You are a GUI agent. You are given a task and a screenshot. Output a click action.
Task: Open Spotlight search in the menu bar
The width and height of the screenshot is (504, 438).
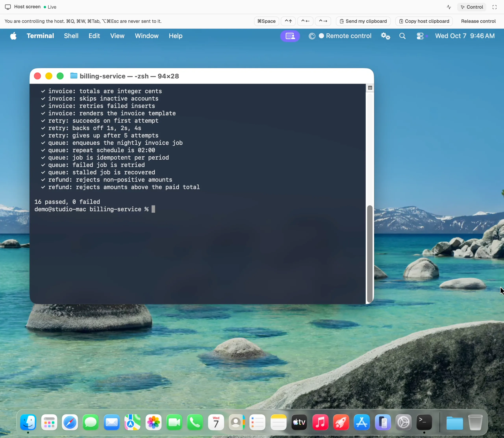click(403, 36)
